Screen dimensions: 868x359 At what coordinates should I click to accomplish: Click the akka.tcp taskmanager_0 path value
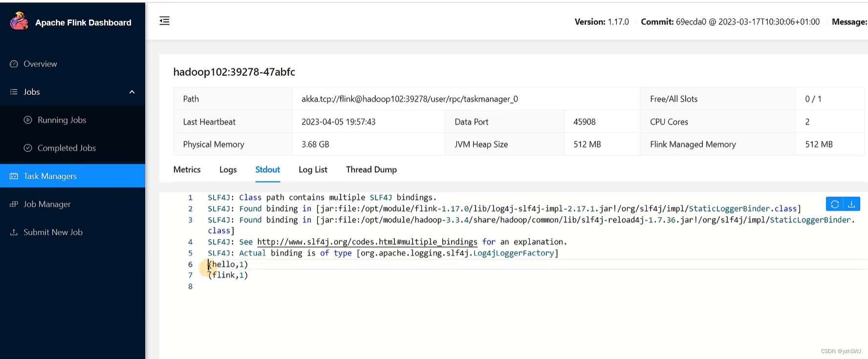coord(410,99)
